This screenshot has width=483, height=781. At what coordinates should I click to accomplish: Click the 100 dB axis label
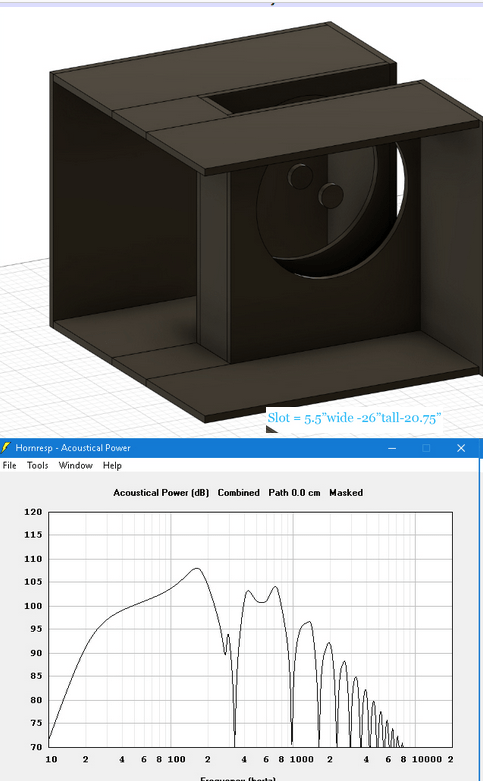33,606
